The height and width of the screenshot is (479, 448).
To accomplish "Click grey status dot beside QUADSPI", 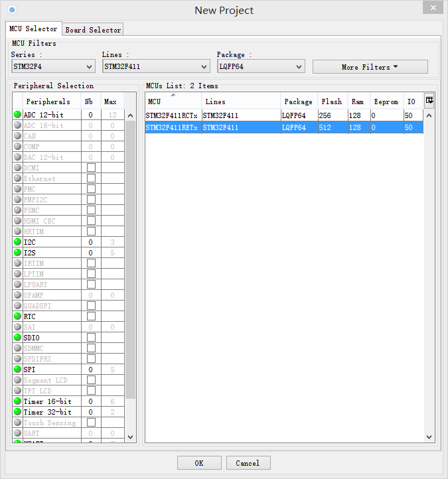I will [17, 305].
